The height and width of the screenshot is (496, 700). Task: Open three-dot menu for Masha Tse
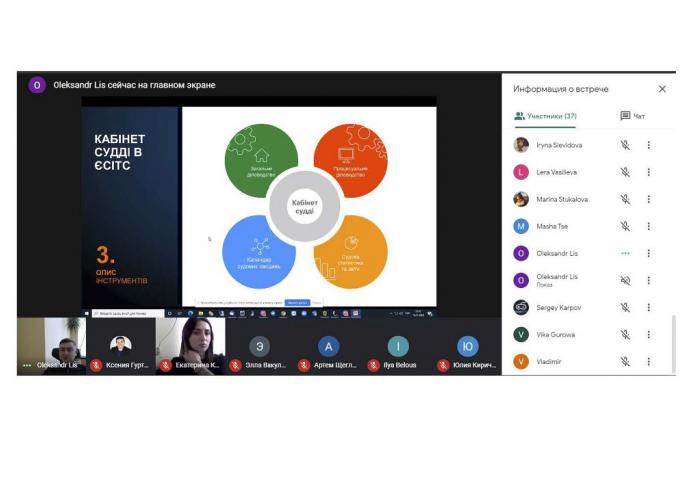tap(648, 226)
